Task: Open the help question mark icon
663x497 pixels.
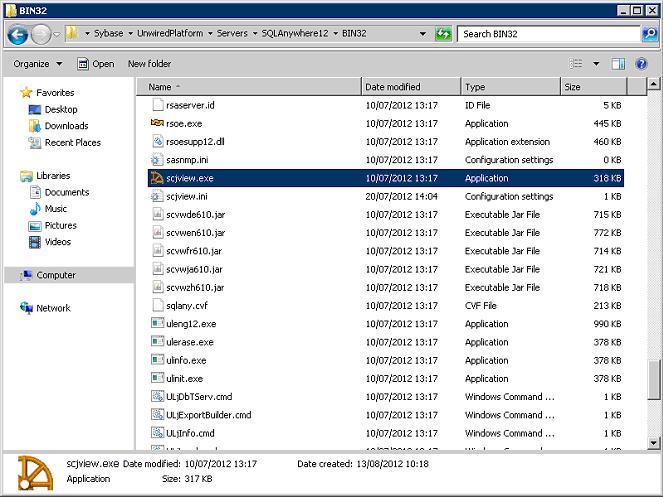Action: 643,64
